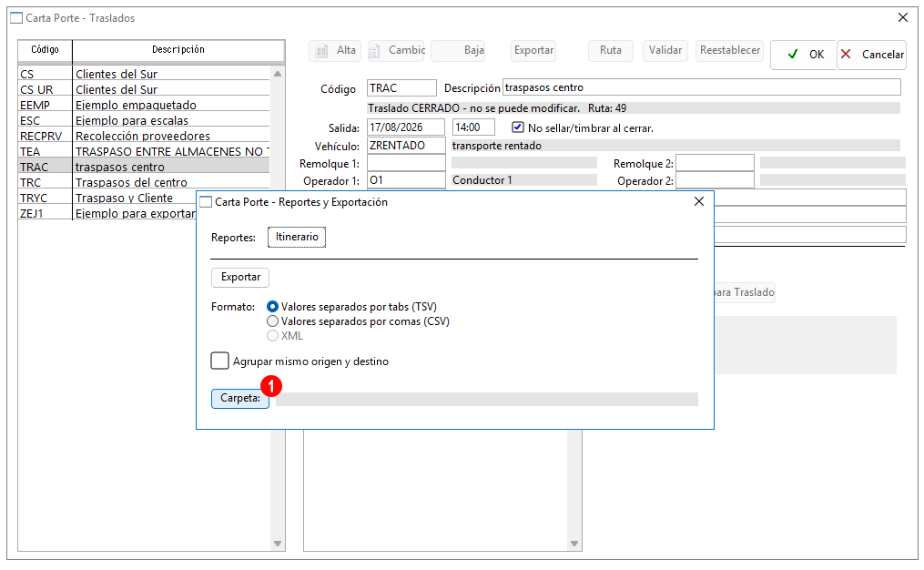The width and height of the screenshot is (924, 570).
Task: Click the Reestablecer button
Action: 729,51
